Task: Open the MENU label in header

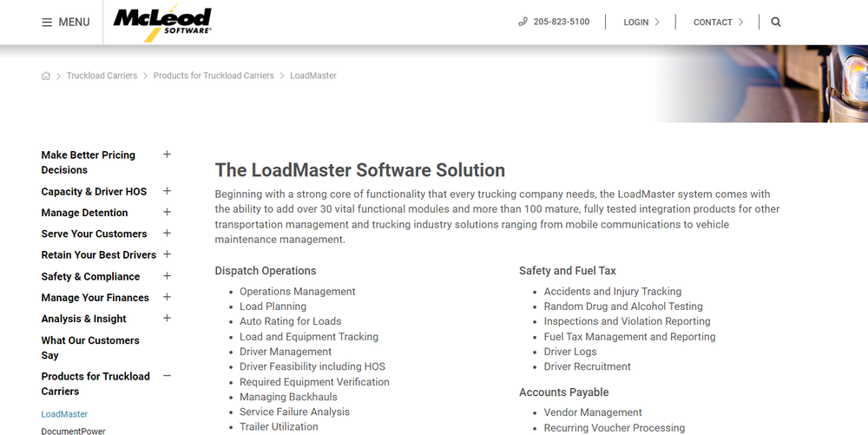Action: point(74,22)
